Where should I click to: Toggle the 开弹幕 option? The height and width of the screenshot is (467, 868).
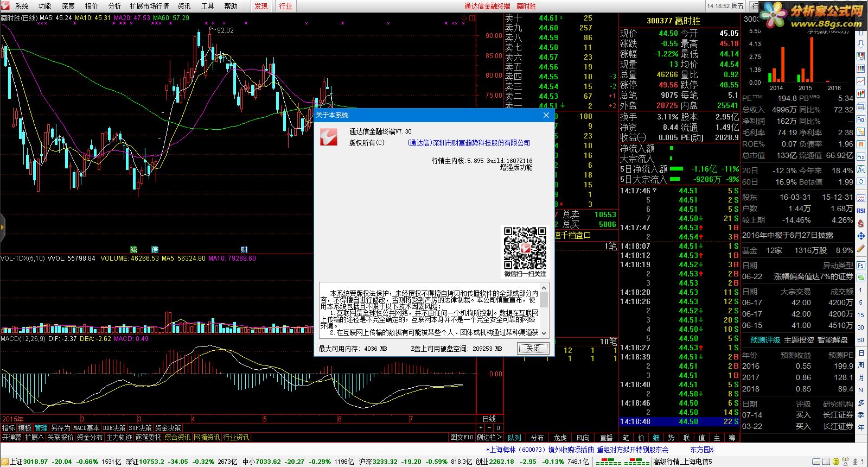coord(11,437)
